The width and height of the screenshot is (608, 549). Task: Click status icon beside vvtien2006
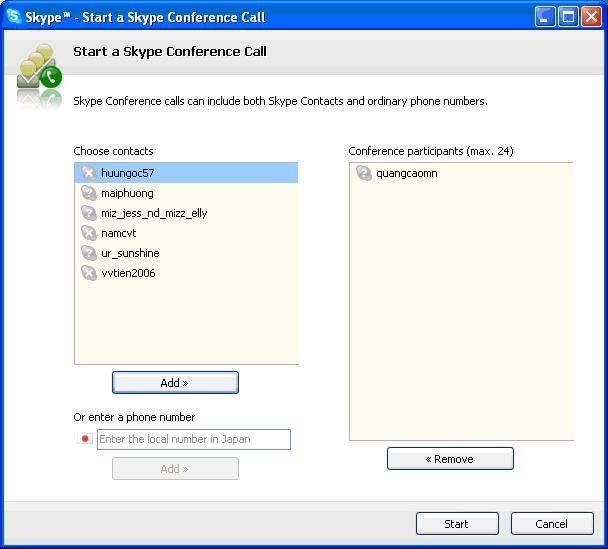coord(88,273)
